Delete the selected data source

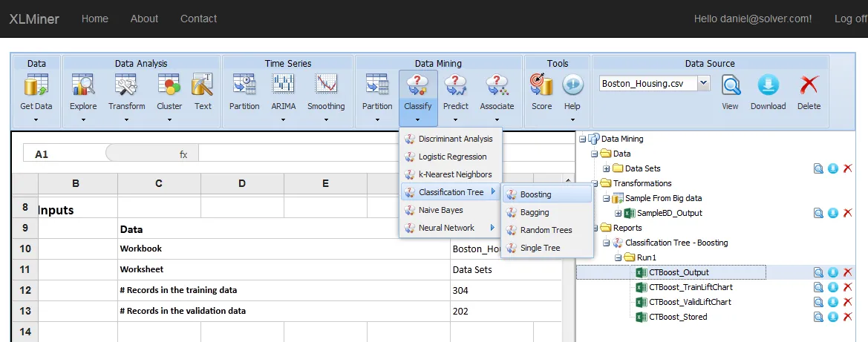(809, 91)
